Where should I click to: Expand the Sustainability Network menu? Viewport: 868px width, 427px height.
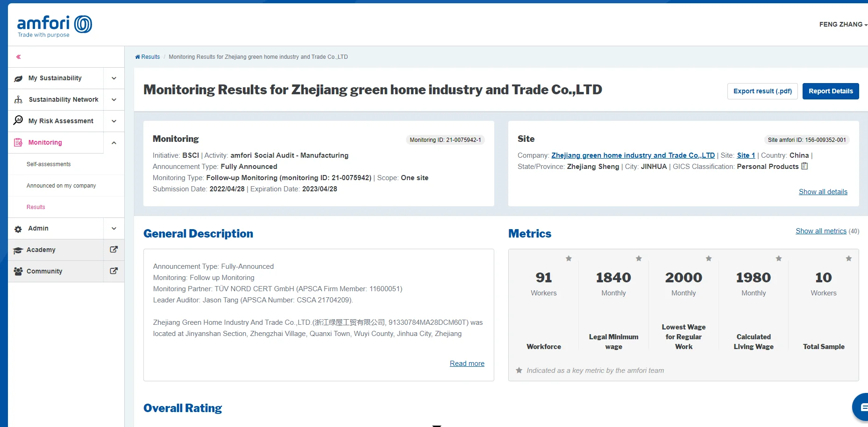(114, 100)
